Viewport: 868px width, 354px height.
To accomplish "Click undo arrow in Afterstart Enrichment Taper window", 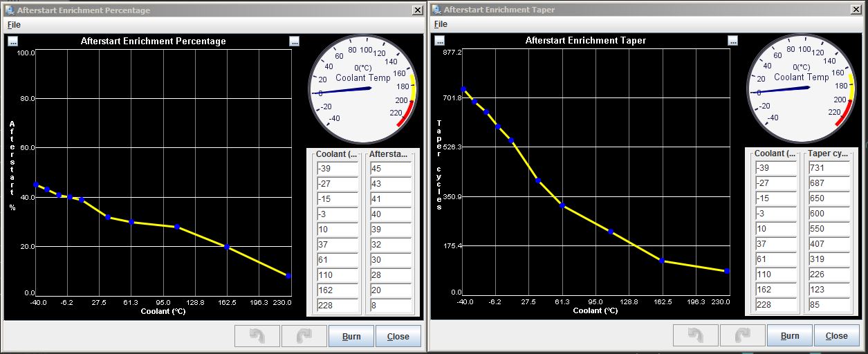I will 696,336.
